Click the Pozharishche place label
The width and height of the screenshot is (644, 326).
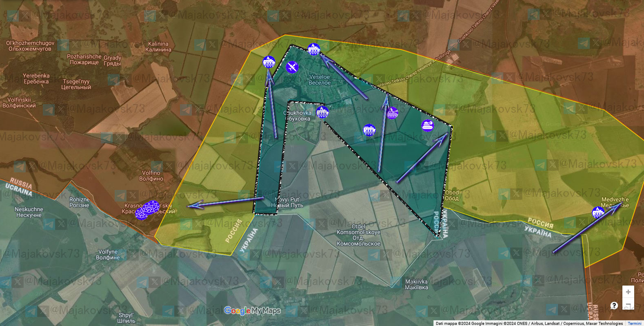pyautogui.click(x=84, y=59)
